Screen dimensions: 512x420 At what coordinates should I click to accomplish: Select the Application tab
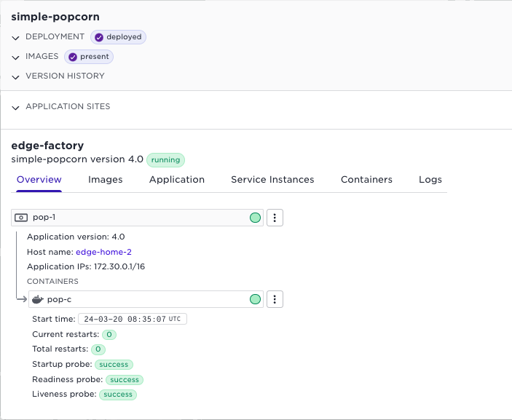[177, 180]
